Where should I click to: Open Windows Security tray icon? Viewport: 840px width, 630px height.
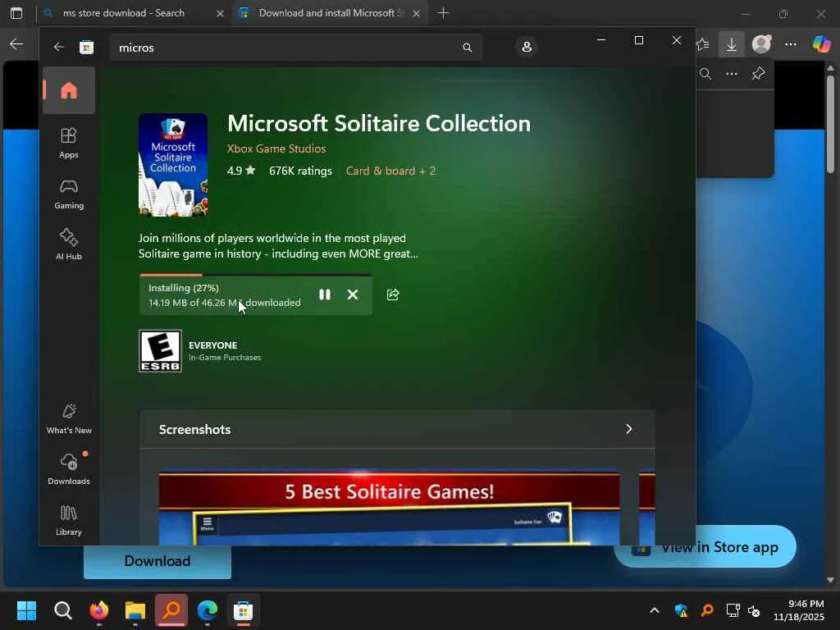(681, 610)
